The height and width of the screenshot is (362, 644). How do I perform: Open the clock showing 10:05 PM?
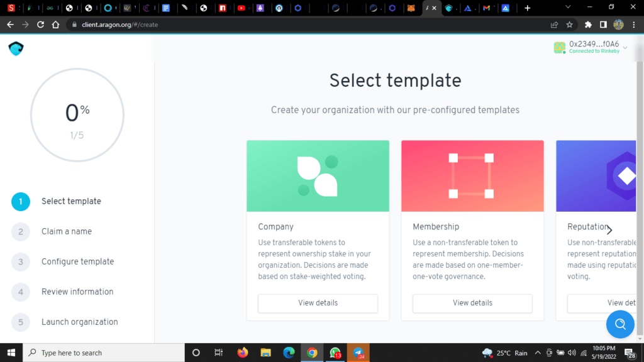(604, 353)
